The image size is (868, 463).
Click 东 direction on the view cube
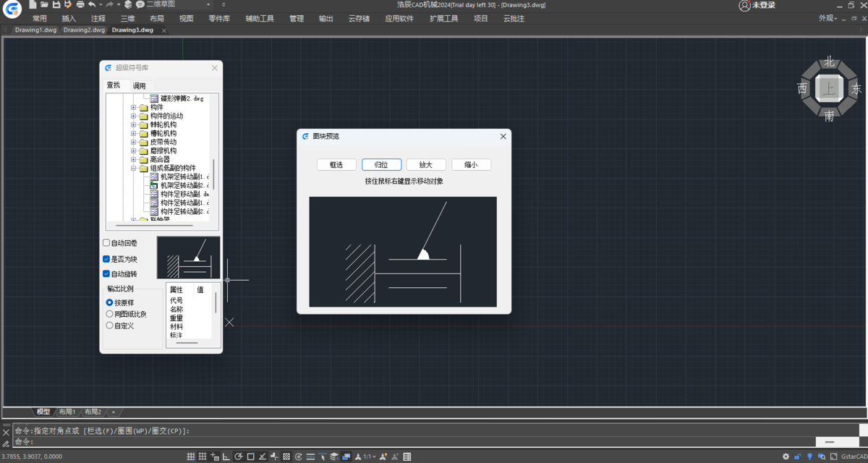[856, 89]
